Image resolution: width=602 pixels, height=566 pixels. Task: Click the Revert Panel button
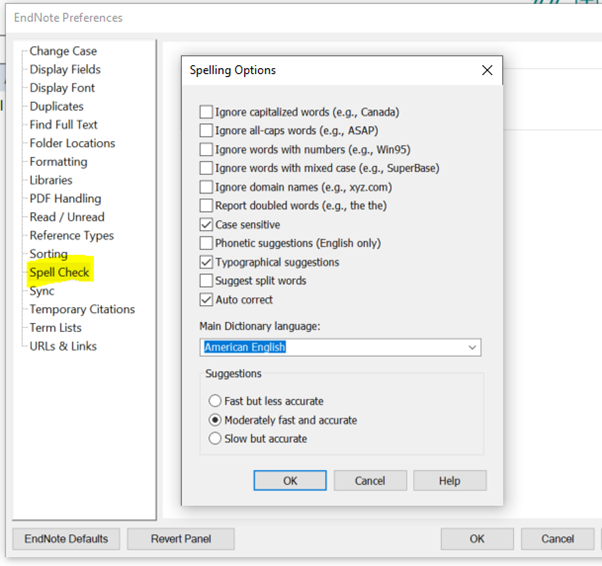click(x=181, y=539)
